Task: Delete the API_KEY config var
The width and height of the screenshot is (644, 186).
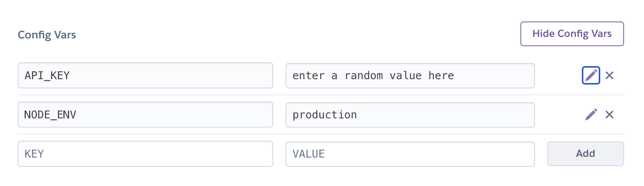Action: point(609,75)
